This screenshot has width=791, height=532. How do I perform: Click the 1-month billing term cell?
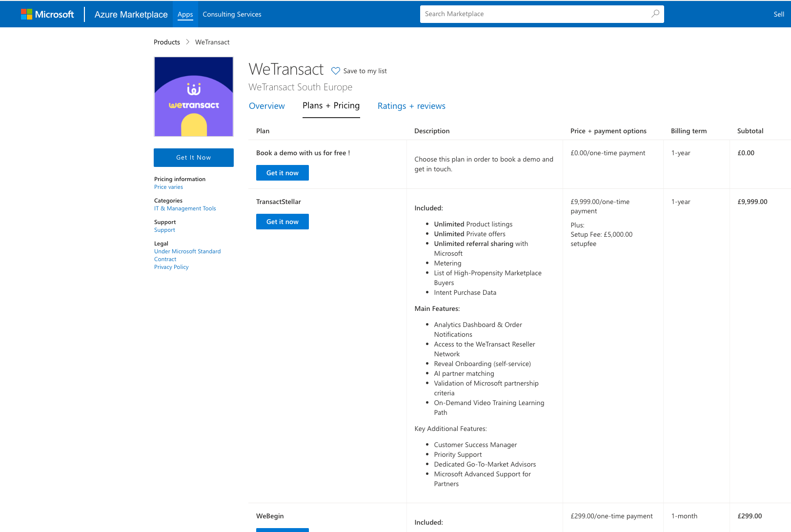tap(684, 516)
